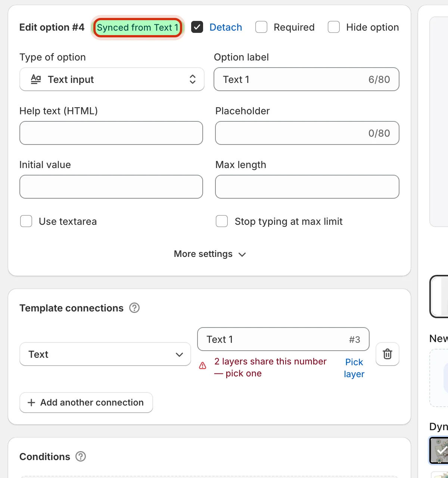
Task: Focus the Option label field
Action: (307, 79)
